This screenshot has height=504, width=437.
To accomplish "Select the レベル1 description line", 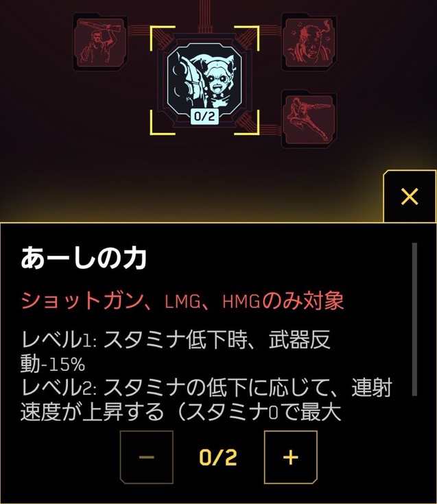I will coord(176,339).
